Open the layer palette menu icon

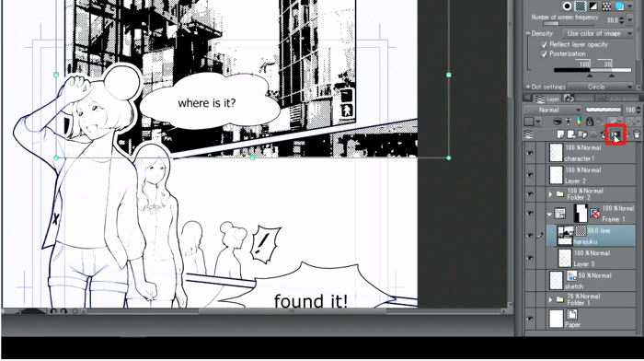coord(528,134)
